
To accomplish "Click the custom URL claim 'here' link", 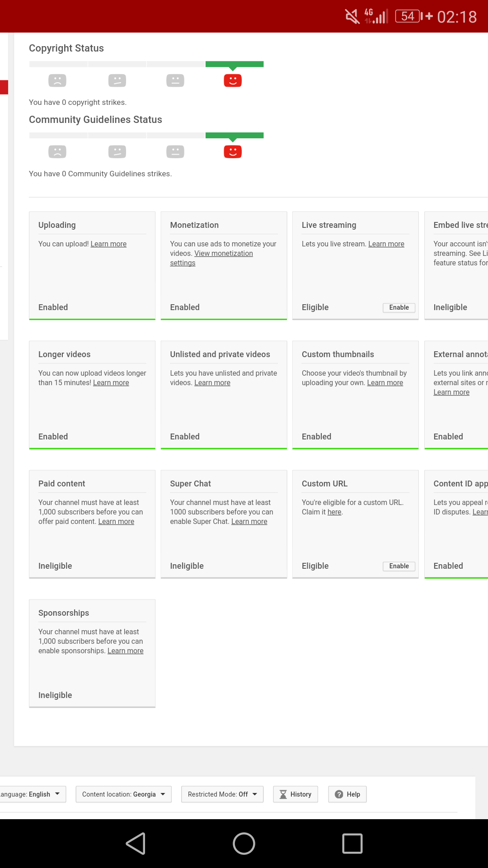I will pos(334,512).
